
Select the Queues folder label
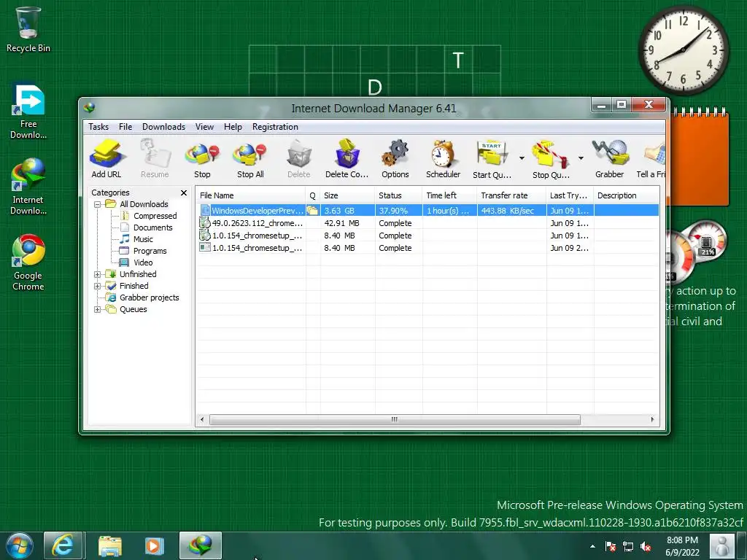(x=133, y=309)
